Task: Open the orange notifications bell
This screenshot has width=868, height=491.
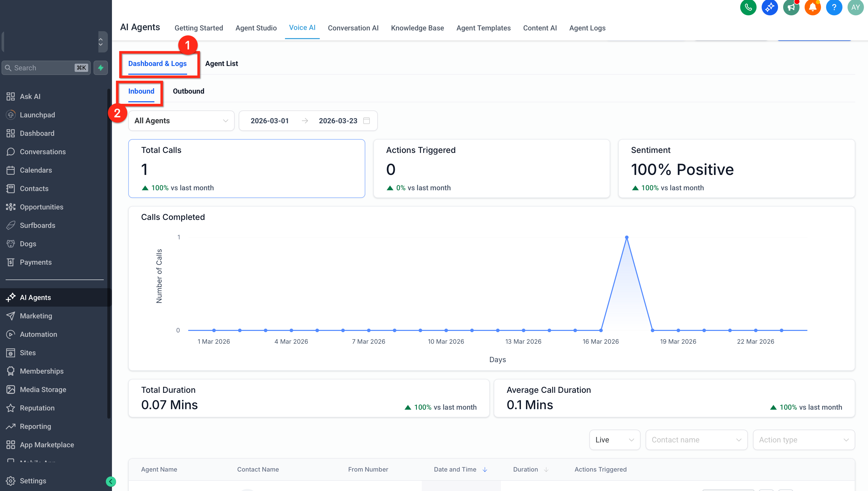Action: click(x=812, y=7)
